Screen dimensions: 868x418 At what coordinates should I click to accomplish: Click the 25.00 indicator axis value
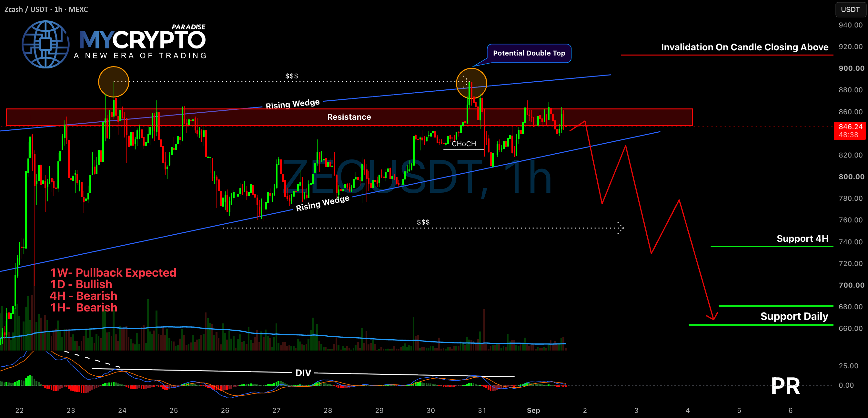848,366
